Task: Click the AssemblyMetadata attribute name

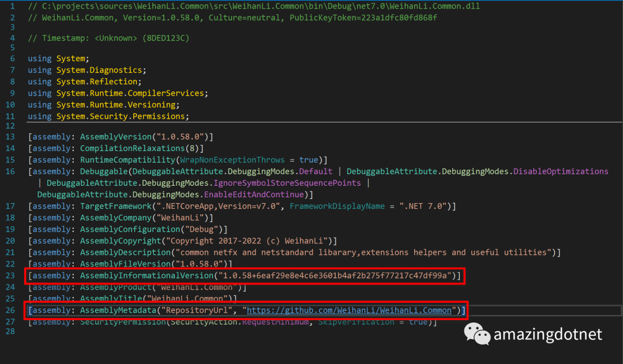Action: click(118, 310)
